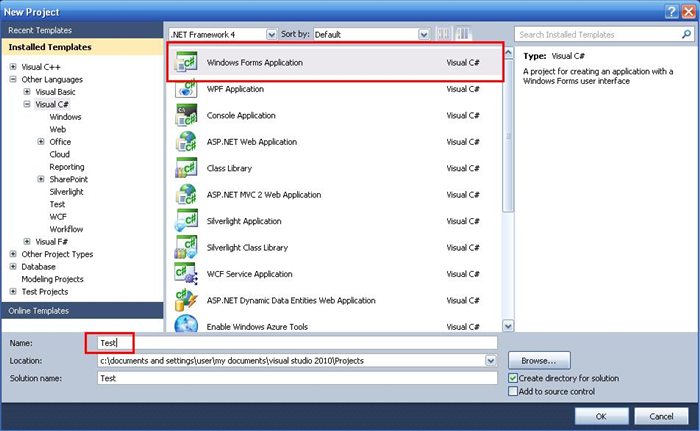Click the Solution name field

click(297, 378)
